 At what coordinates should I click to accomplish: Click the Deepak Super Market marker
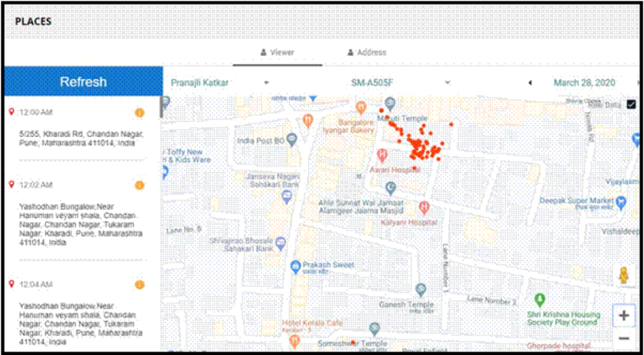(x=621, y=201)
